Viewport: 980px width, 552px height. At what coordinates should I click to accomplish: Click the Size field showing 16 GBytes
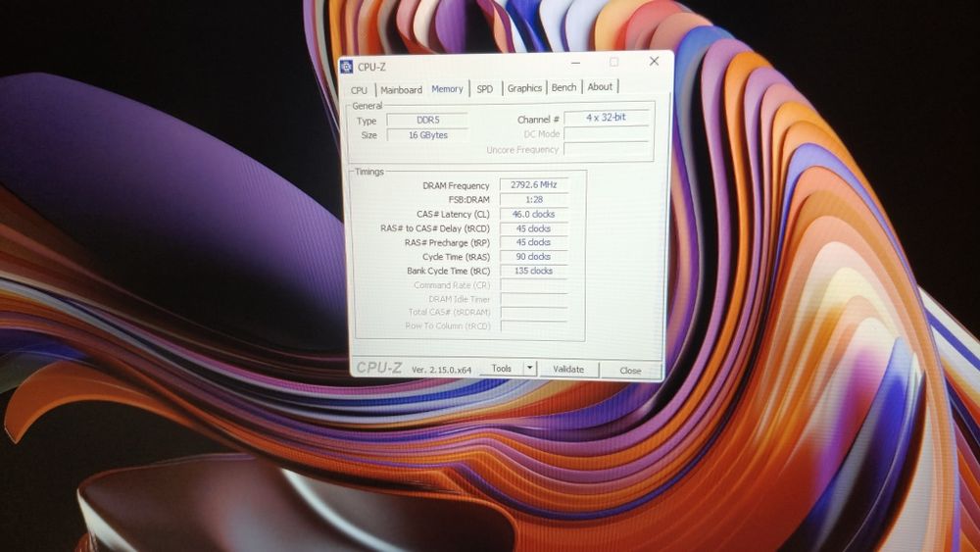pos(427,135)
